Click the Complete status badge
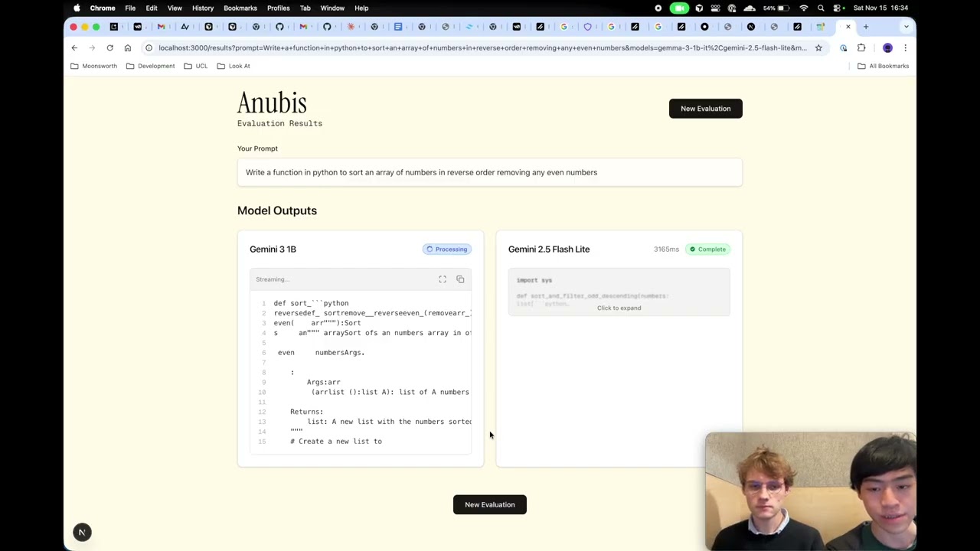Image resolution: width=980 pixels, height=551 pixels. pos(707,249)
